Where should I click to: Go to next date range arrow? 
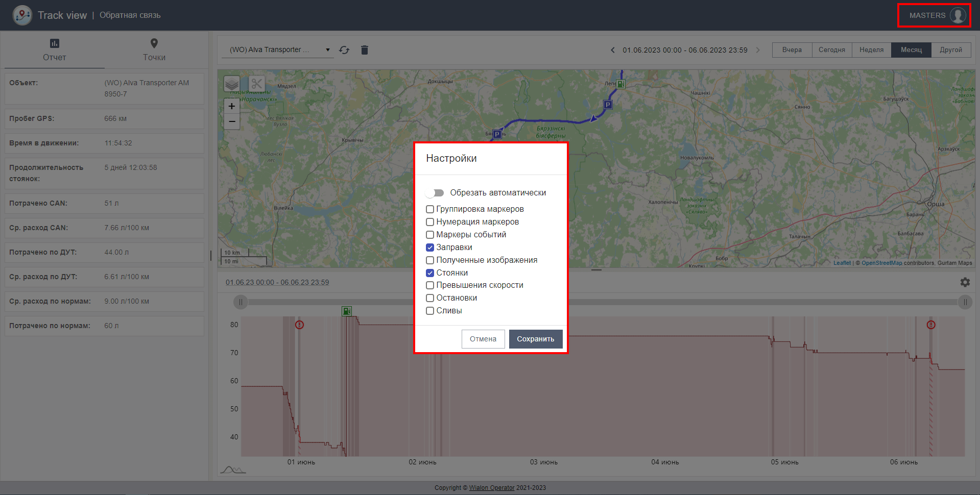758,50
